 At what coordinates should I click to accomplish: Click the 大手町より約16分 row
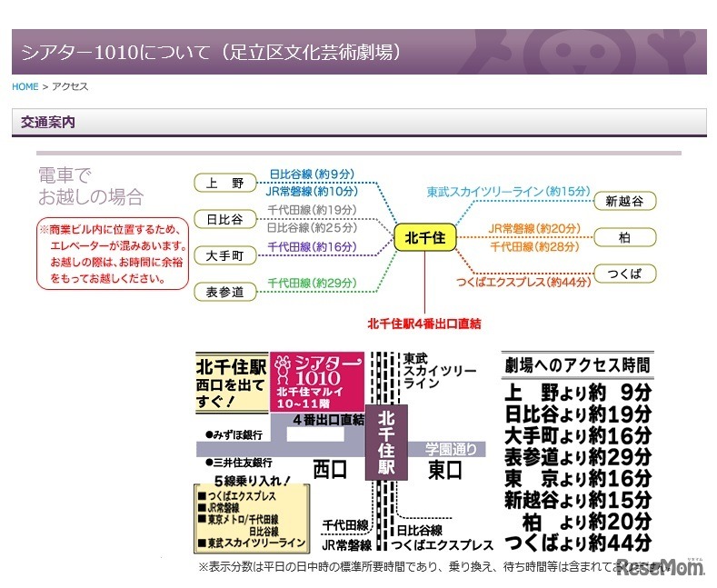point(578,435)
